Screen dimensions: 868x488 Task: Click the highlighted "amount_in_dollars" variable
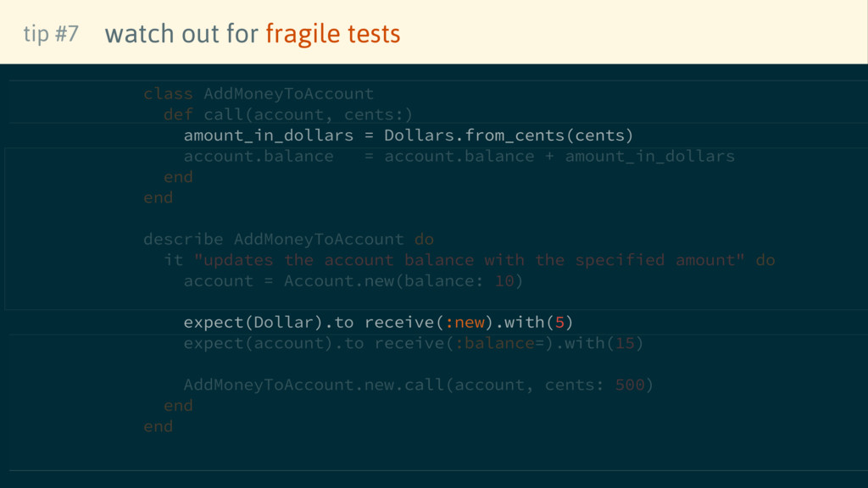(268, 136)
